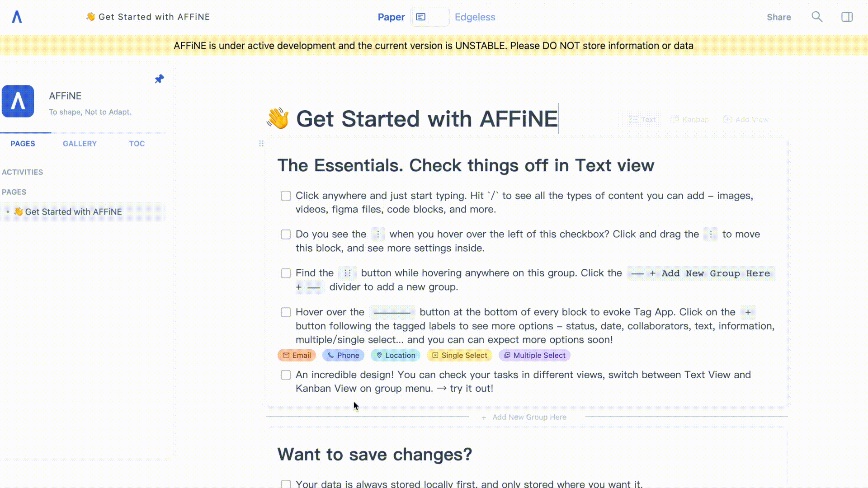The width and height of the screenshot is (868, 488).
Task: Click the six-dot grip icon after 'Find the'
Action: click(347, 273)
